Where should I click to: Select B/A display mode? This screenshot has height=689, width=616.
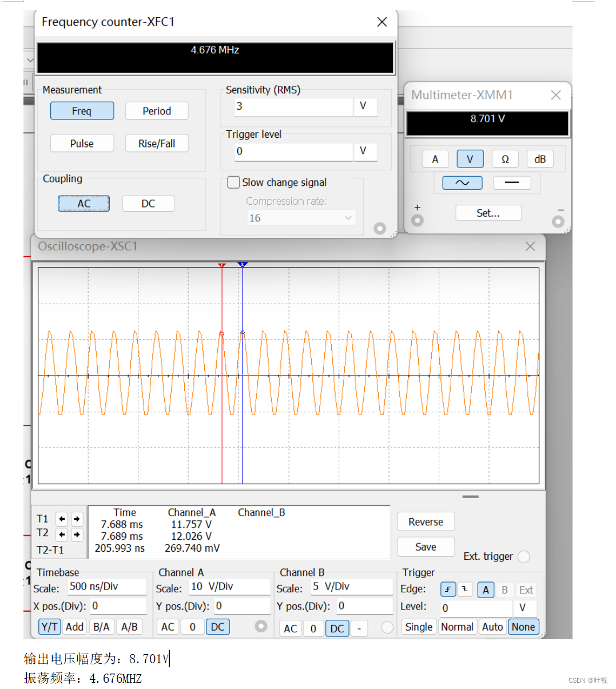(x=101, y=627)
